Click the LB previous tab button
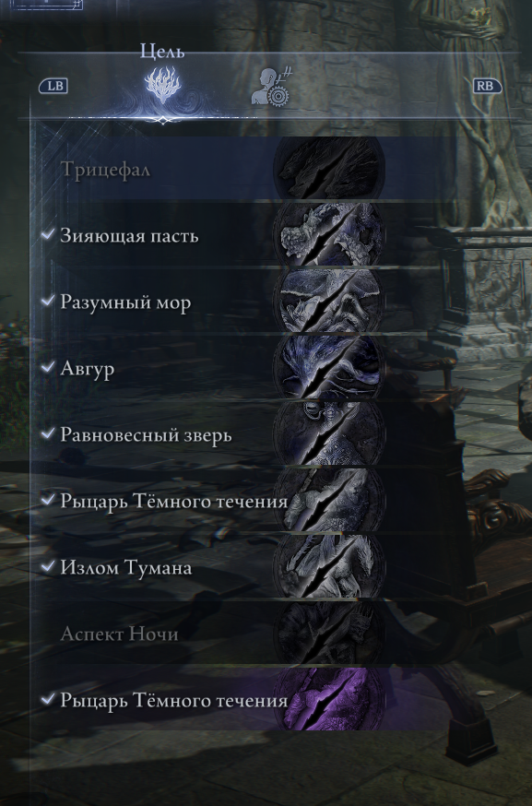 pyautogui.click(x=54, y=86)
